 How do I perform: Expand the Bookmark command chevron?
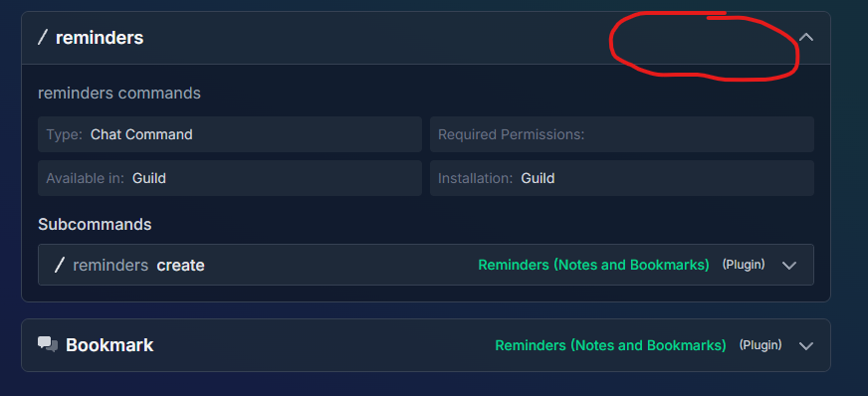[x=806, y=346]
